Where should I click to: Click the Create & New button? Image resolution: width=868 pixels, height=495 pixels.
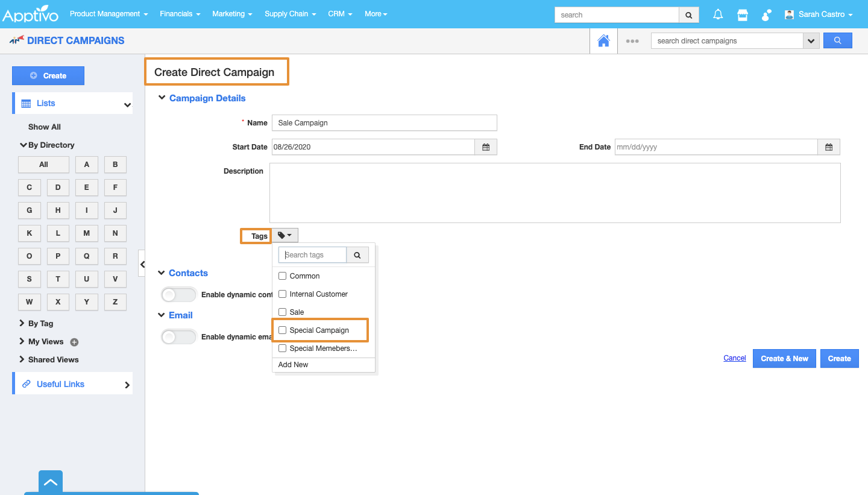pyautogui.click(x=784, y=358)
